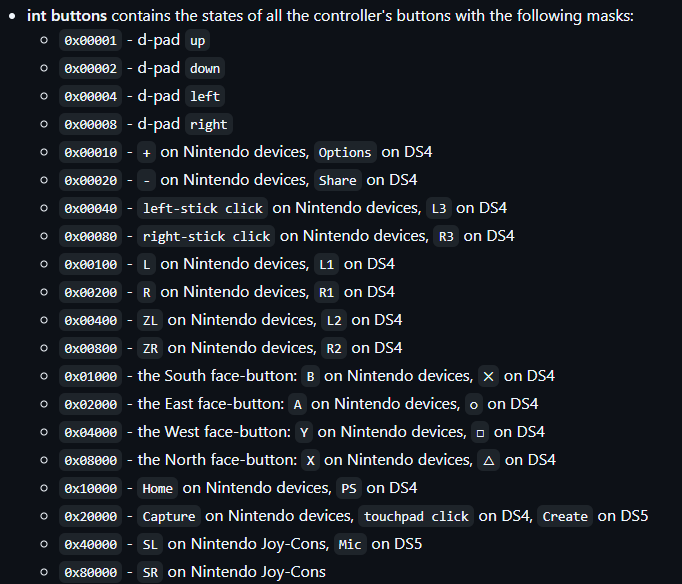The height and width of the screenshot is (584, 682).
Task: Click the 'Create' code label
Action: pos(565,516)
